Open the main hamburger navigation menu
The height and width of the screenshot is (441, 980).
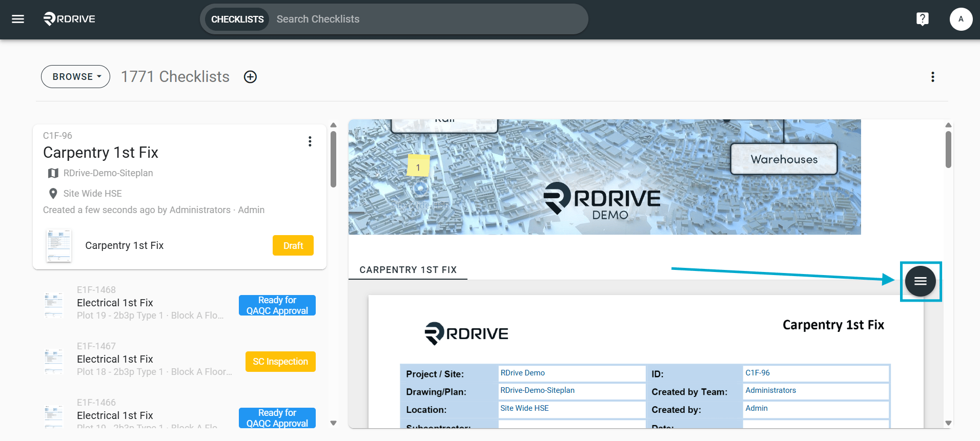click(x=18, y=19)
